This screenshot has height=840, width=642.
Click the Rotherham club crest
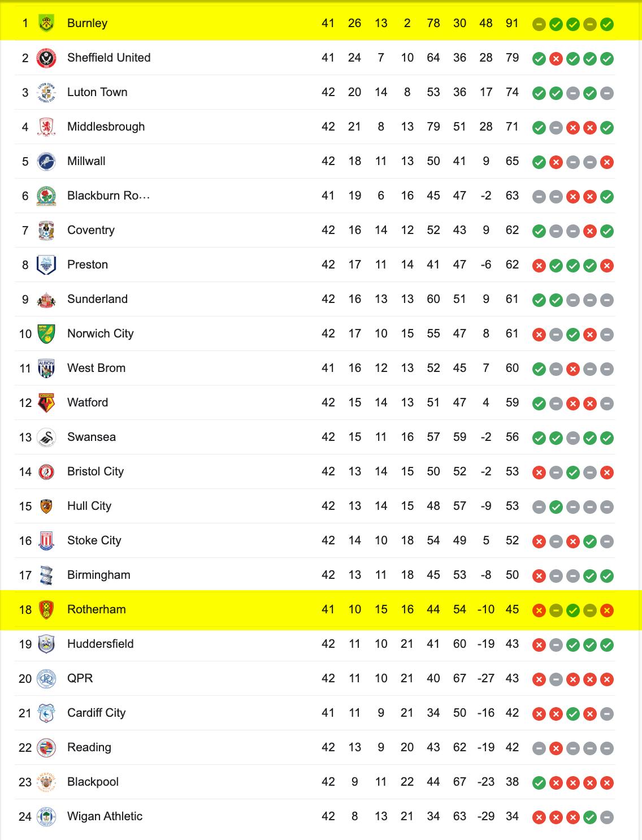[46, 610]
